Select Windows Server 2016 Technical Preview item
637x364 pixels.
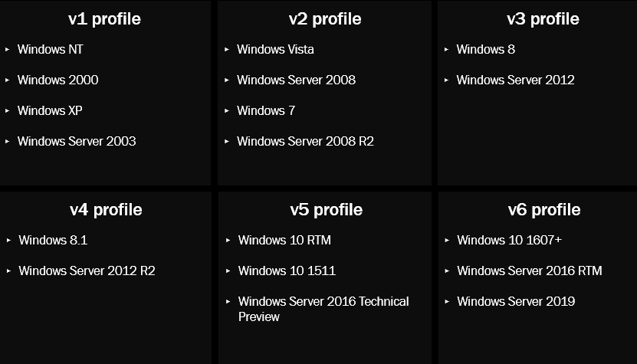click(x=323, y=309)
